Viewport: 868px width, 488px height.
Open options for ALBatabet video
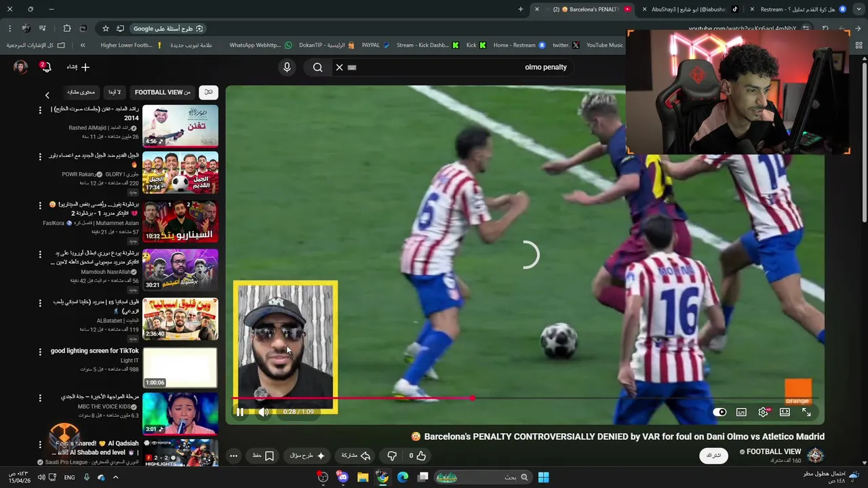tap(39, 303)
